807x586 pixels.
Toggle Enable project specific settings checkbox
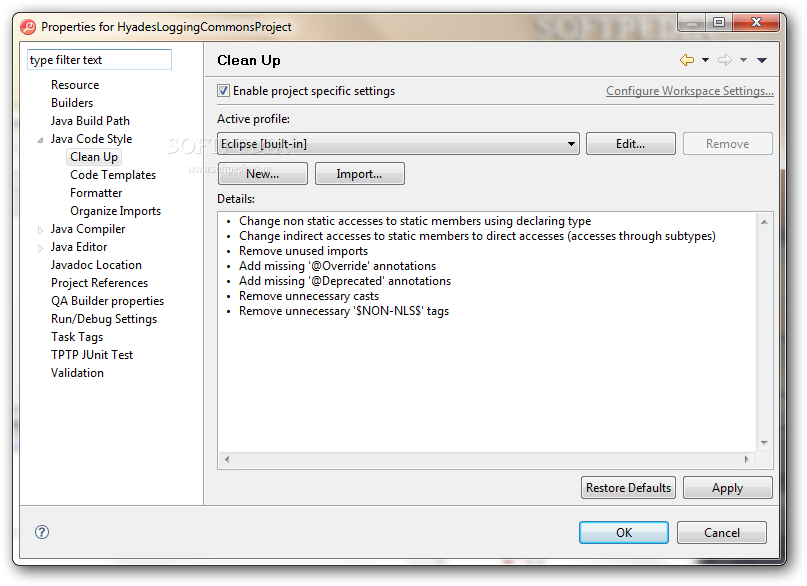click(223, 91)
